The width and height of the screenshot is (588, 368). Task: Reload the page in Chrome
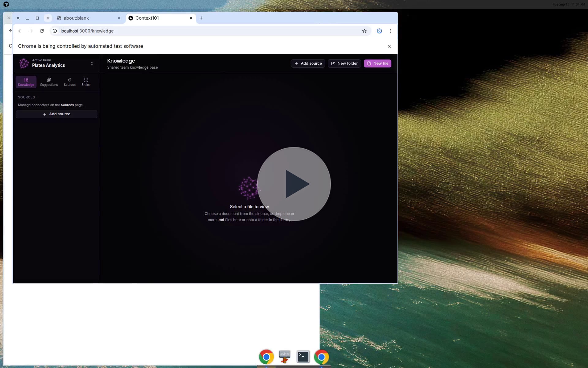click(x=42, y=31)
